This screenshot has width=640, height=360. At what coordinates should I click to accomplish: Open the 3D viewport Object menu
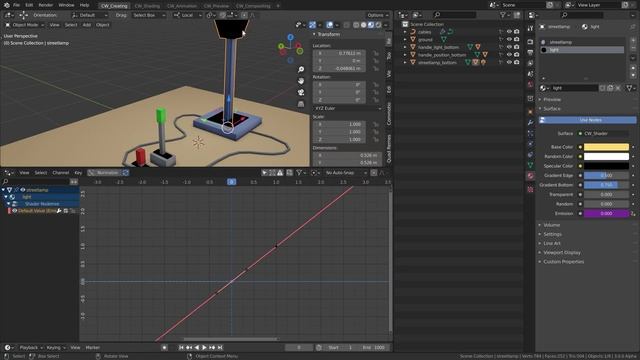[102, 25]
